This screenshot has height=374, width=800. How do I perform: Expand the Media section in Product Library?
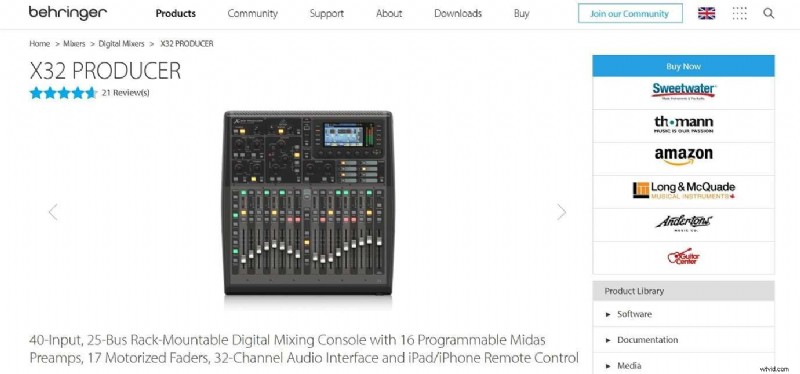pyautogui.click(x=683, y=365)
